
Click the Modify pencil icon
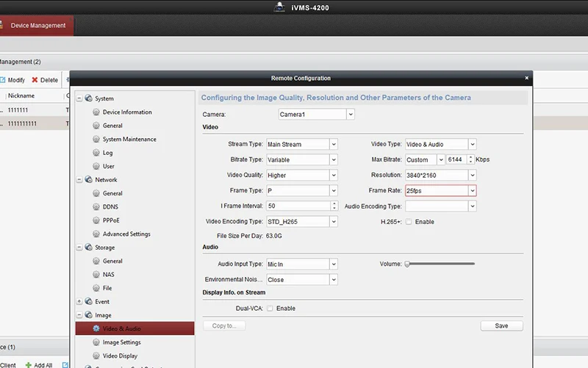pos(3,80)
